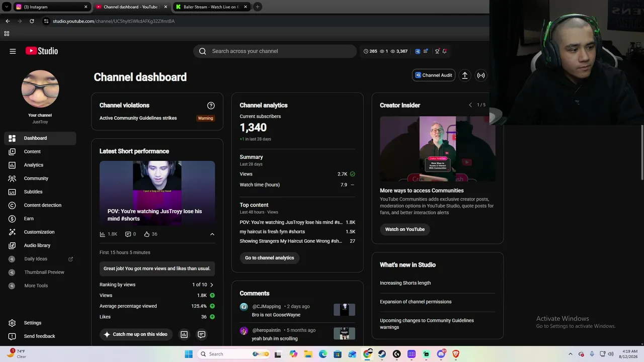Open Earn in the sidebar
The width and height of the screenshot is (644, 362).
tap(40, 219)
